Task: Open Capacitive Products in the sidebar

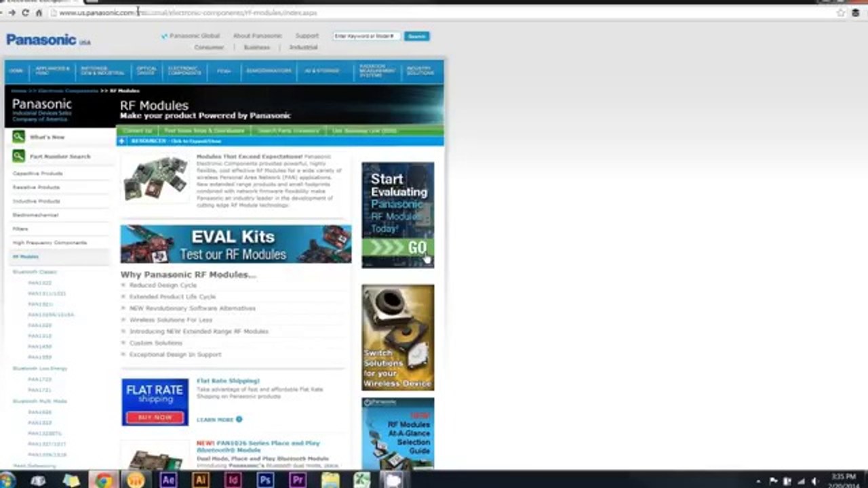Action: 37,174
